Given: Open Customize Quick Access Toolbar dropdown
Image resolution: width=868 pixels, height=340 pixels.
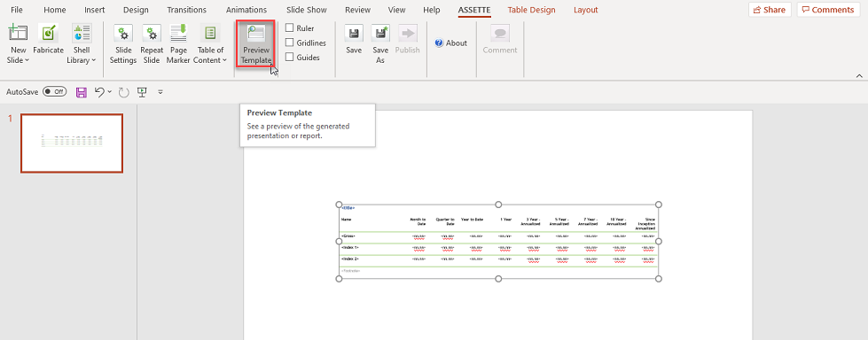Looking at the screenshot, I should pos(160,92).
